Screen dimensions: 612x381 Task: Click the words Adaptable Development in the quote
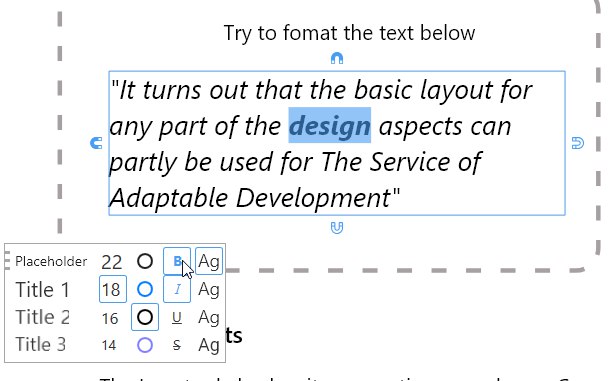tap(250, 198)
